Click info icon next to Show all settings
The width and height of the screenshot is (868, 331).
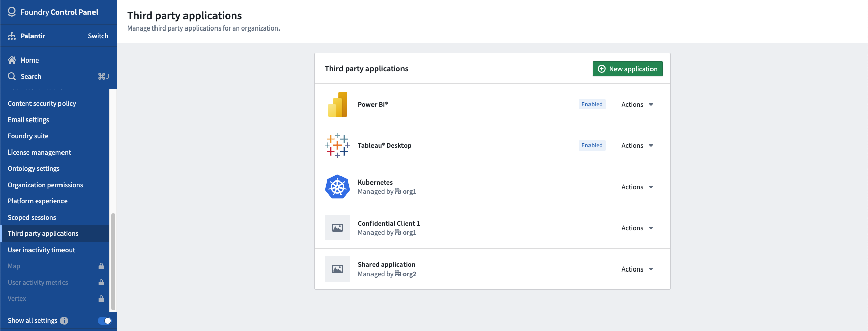64,321
